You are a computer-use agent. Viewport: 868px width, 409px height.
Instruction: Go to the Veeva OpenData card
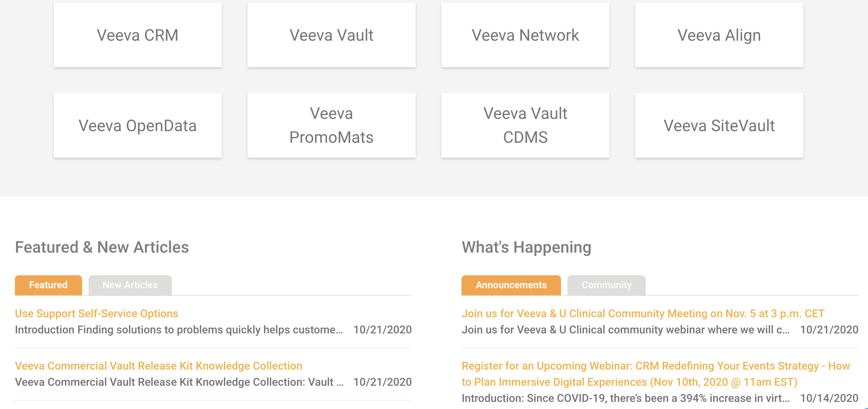pos(137,125)
